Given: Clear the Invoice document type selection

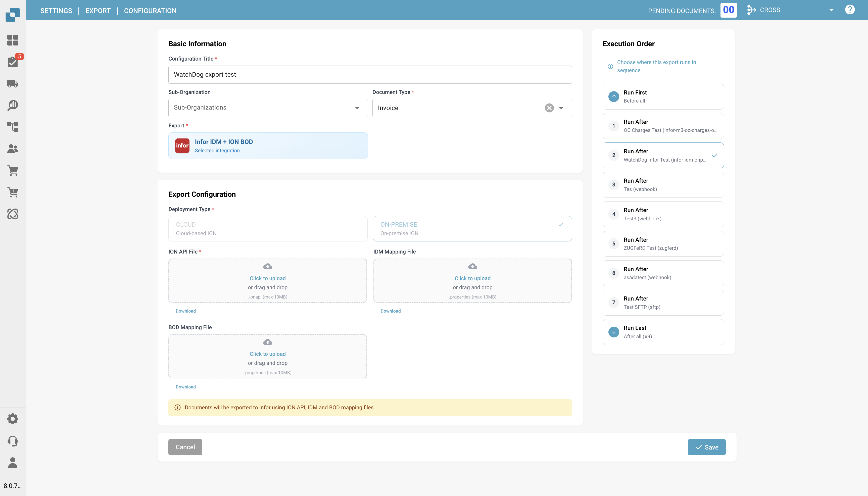Looking at the screenshot, I should [x=549, y=108].
